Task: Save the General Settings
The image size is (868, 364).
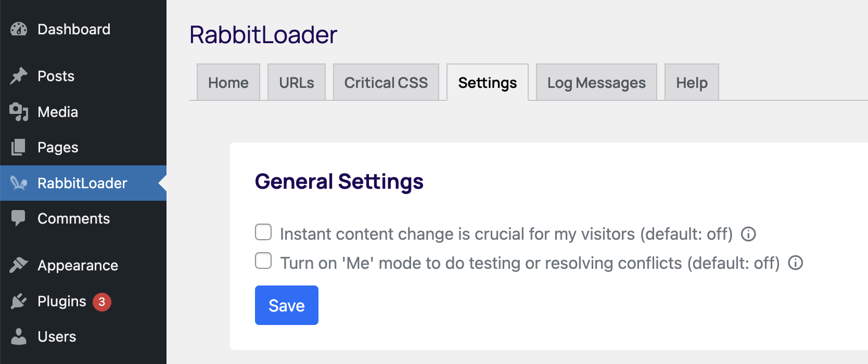Action: (x=286, y=305)
